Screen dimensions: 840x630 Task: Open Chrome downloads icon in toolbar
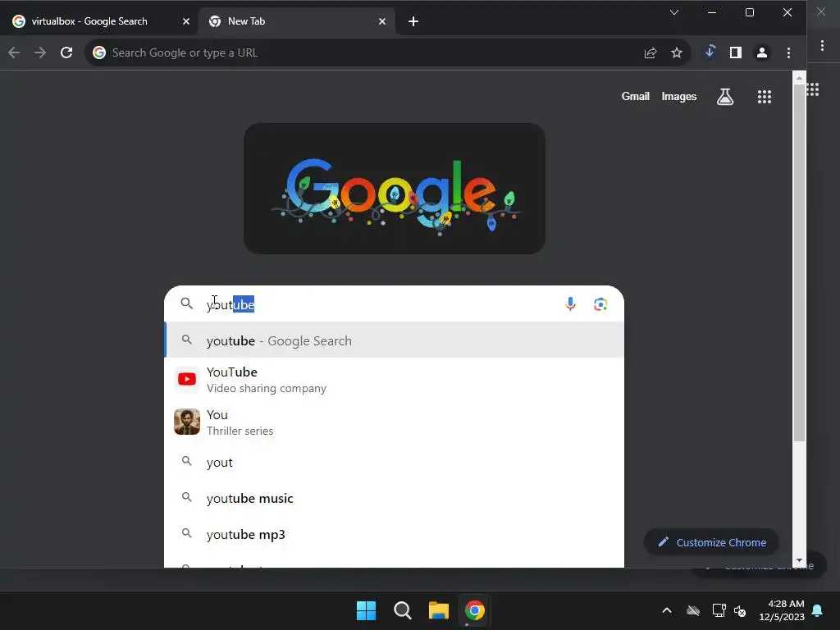tap(710, 52)
